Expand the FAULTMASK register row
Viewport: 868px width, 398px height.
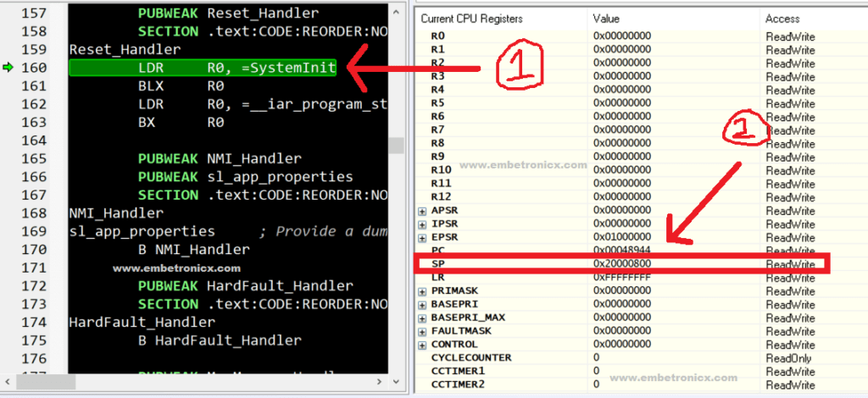coord(422,331)
